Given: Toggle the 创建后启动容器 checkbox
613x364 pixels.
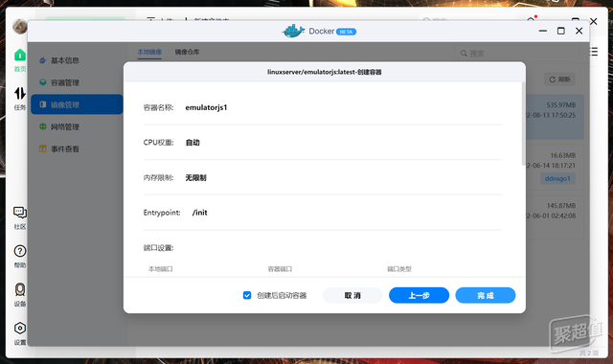Looking at the screenshot, I should pyautogui.click(x=247, y=295).
